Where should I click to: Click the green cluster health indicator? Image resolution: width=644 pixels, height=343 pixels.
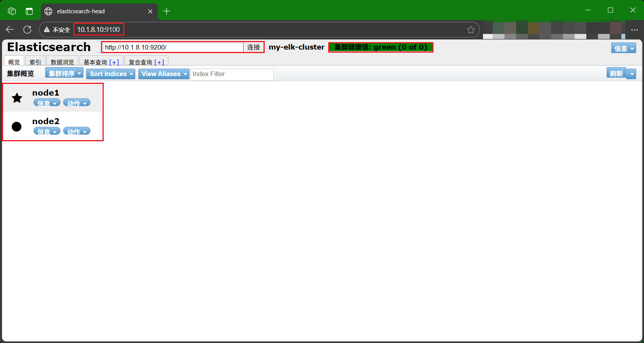381,47
